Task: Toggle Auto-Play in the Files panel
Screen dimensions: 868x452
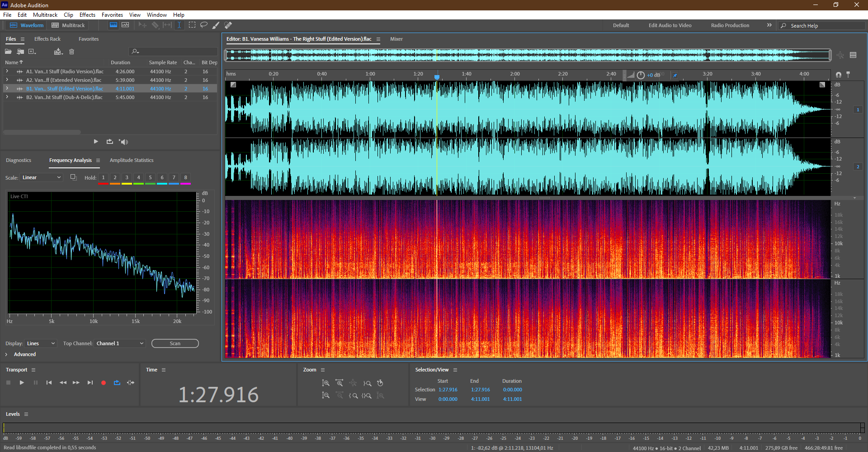Action: click(x=123, y=142)
